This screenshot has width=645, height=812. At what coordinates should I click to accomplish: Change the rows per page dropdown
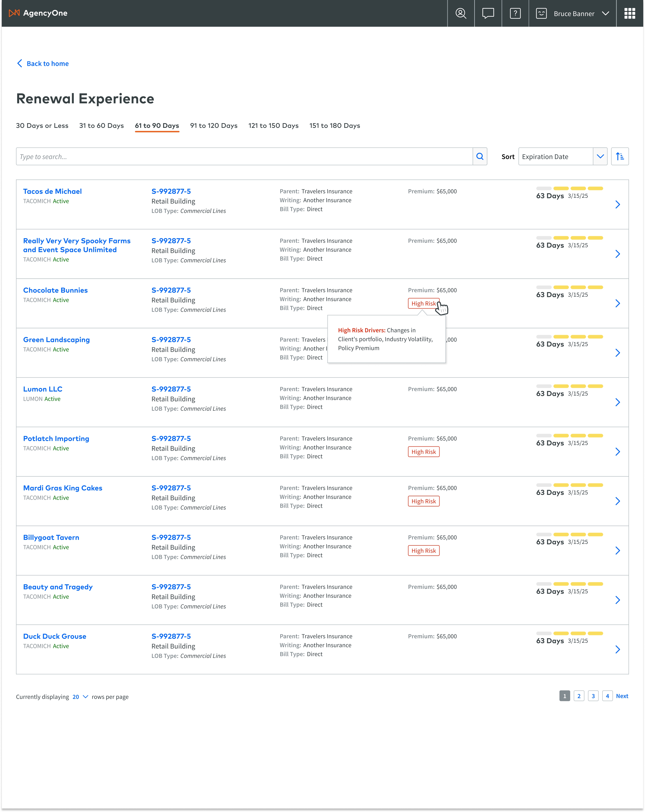click(x=80, y=697)
